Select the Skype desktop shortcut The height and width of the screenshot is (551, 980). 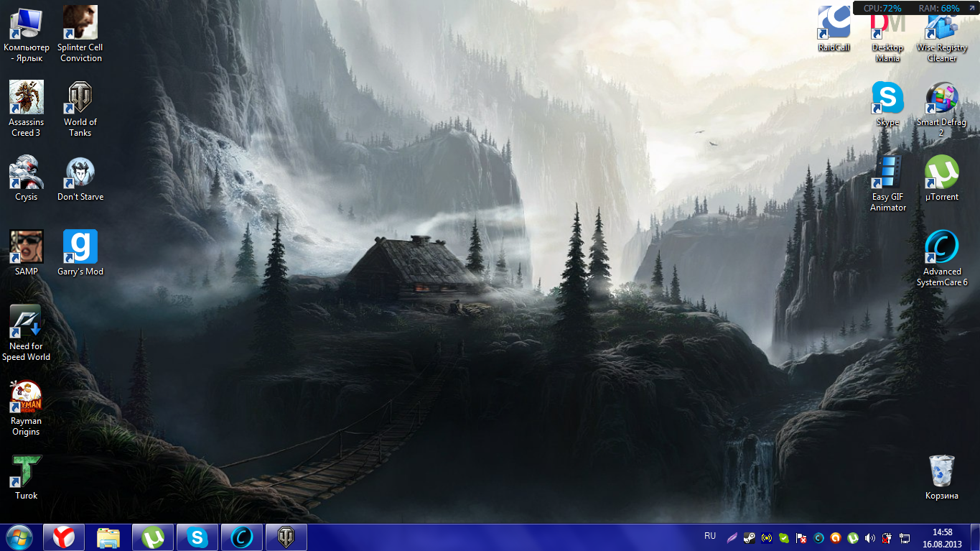[x=888, y=103]
